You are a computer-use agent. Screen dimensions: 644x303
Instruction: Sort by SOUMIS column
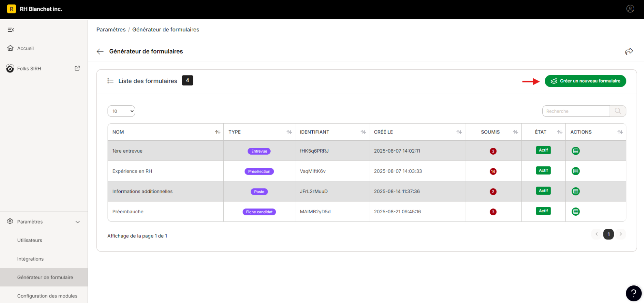pos(515,132)
